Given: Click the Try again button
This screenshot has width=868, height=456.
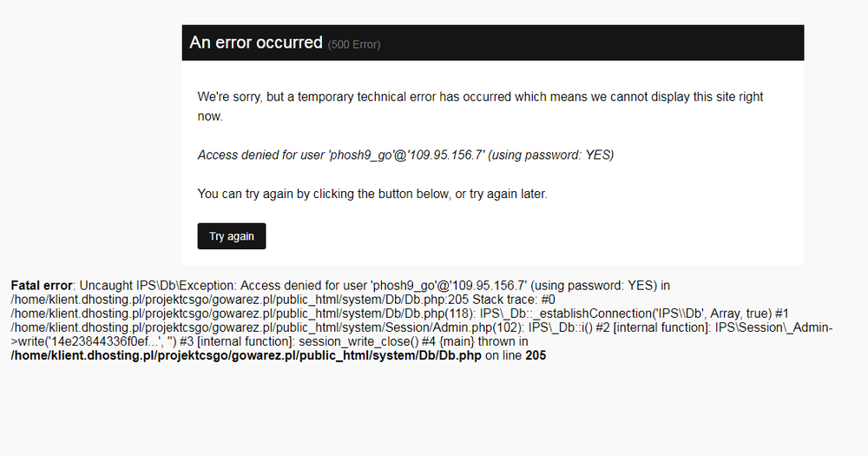Looking at the screenshot, I should tap(232, 236).
